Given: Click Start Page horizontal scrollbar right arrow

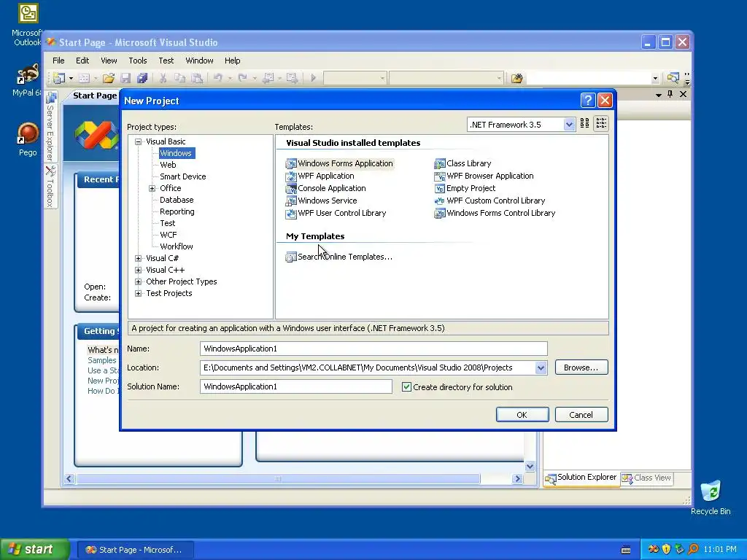Looking at the screenshot, I should click(x=518, y=478).
